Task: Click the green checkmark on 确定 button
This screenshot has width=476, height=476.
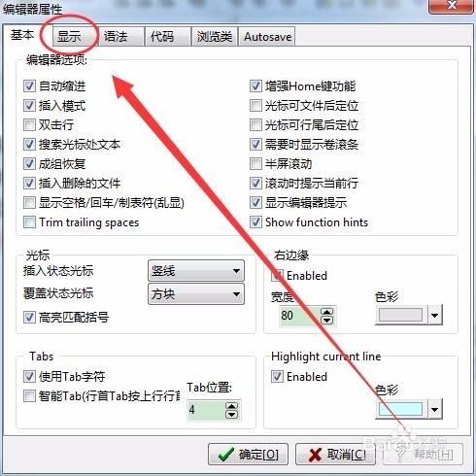Action: pos(225,455)
